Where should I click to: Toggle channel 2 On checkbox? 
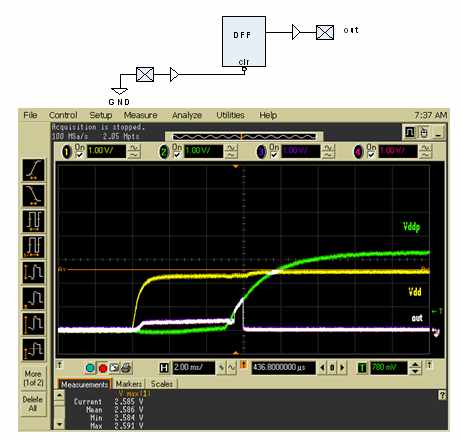coord(177,155)
